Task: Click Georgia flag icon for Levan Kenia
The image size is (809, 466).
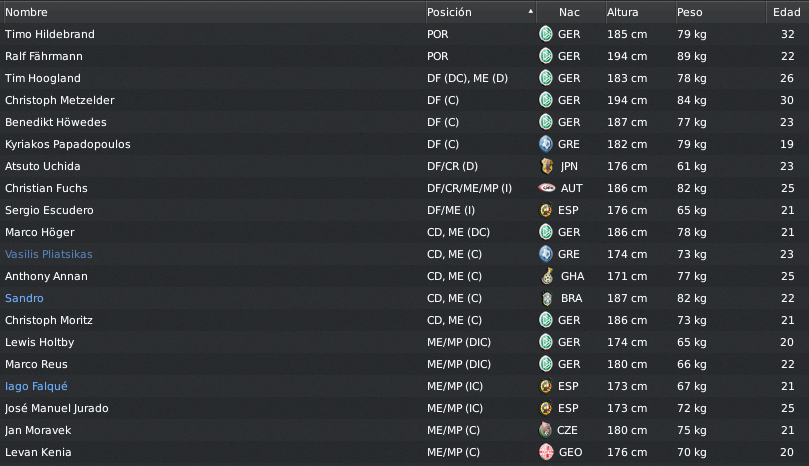Action: (546, 452)
